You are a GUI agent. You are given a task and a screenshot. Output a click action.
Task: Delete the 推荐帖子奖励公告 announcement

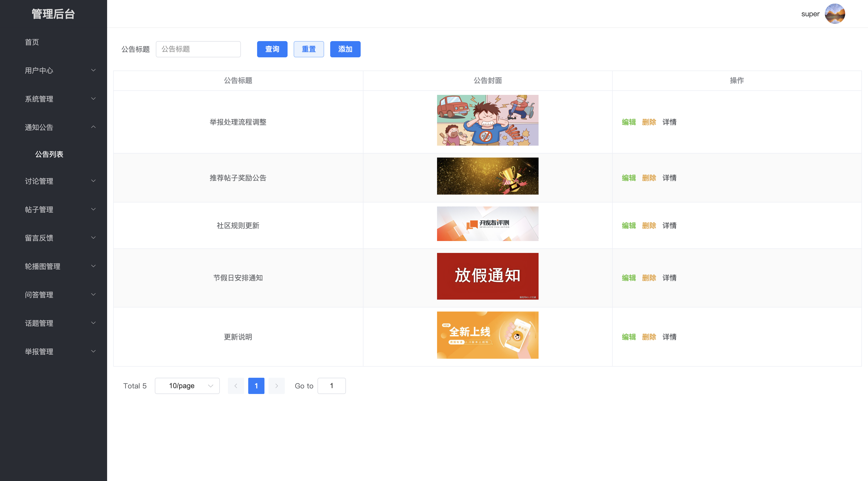coord(649,178)
